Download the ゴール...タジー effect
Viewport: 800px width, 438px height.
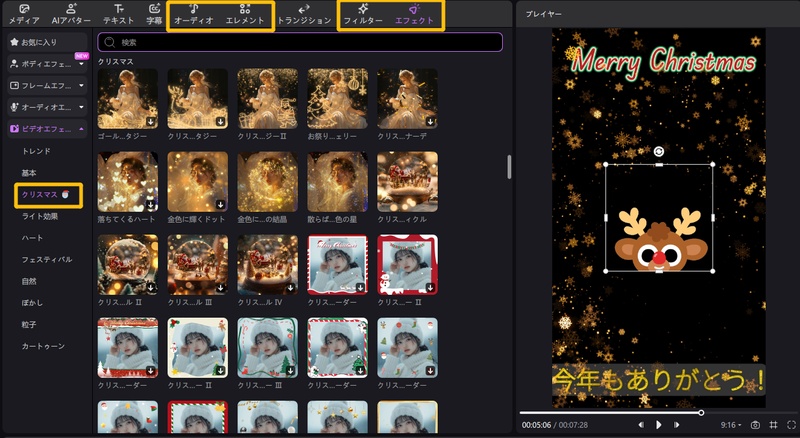pos(151,121)
